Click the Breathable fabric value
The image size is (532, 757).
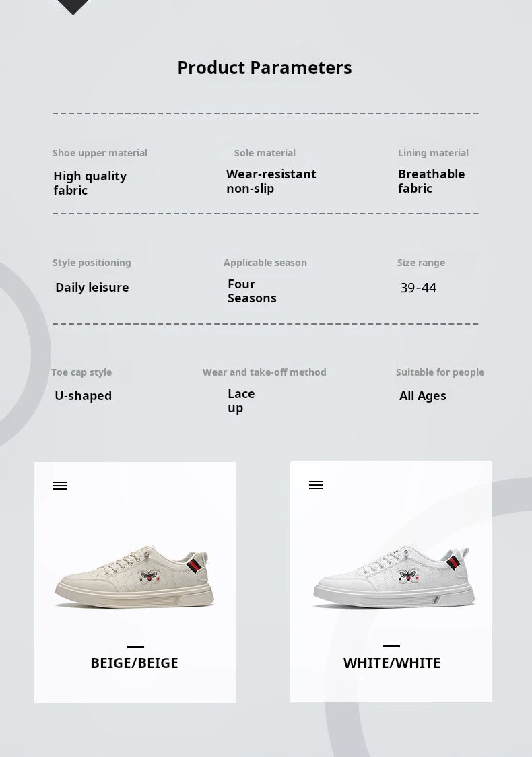click(x=431, y=181)
